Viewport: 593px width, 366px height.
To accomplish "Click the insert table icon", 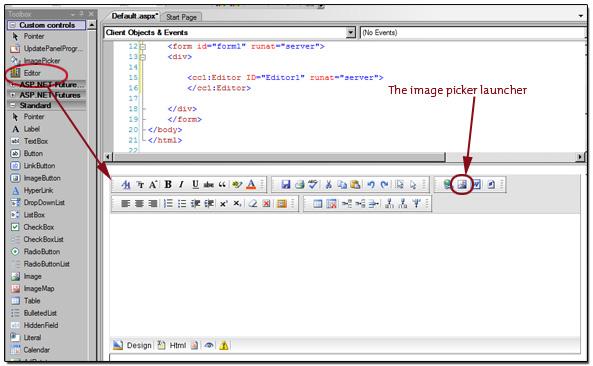I will 318,204.
